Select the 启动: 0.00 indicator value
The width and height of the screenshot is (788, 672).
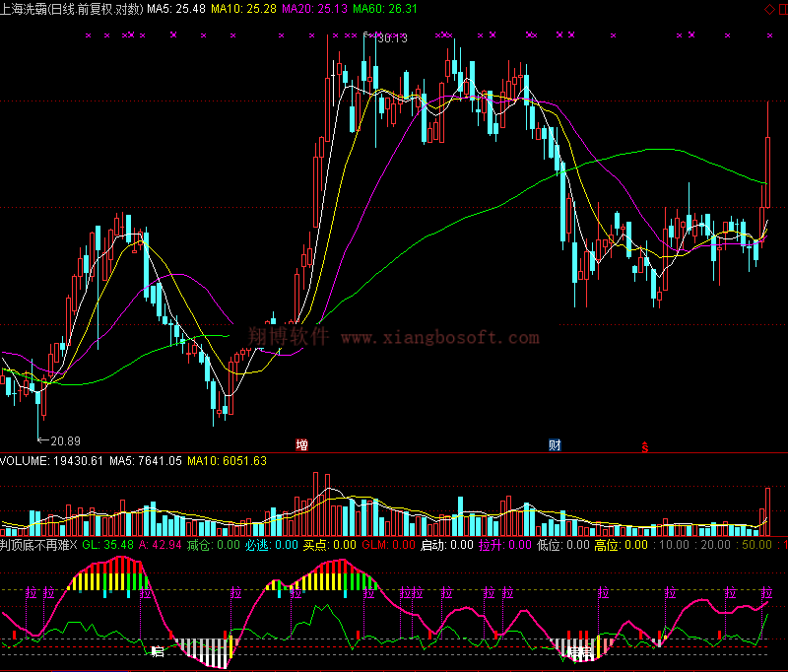(x=447, y=545)
